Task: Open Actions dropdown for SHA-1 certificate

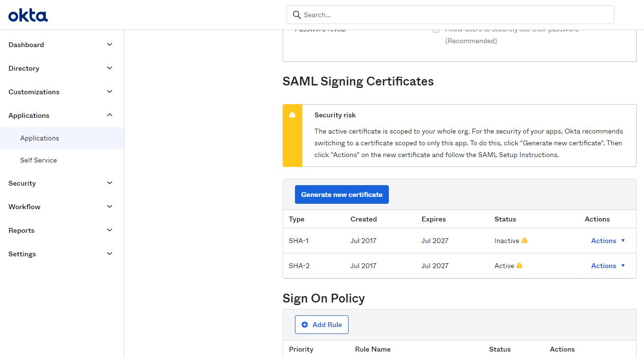Action: click(608, 241)
